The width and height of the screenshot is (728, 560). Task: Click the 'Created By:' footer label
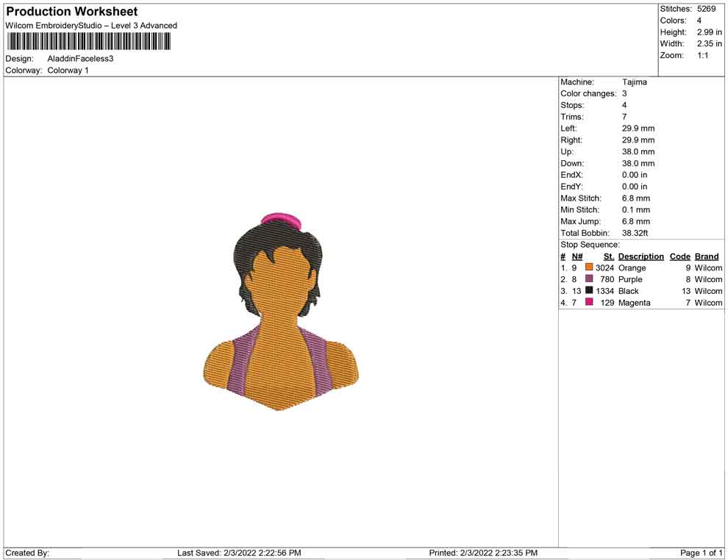click(x=27, y=553)
